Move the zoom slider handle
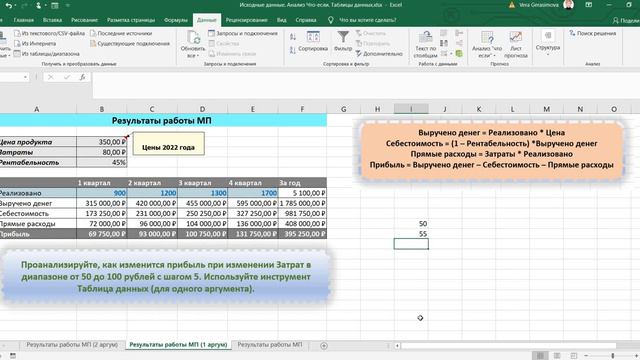640x360 pixels. (x=613, y=356)
